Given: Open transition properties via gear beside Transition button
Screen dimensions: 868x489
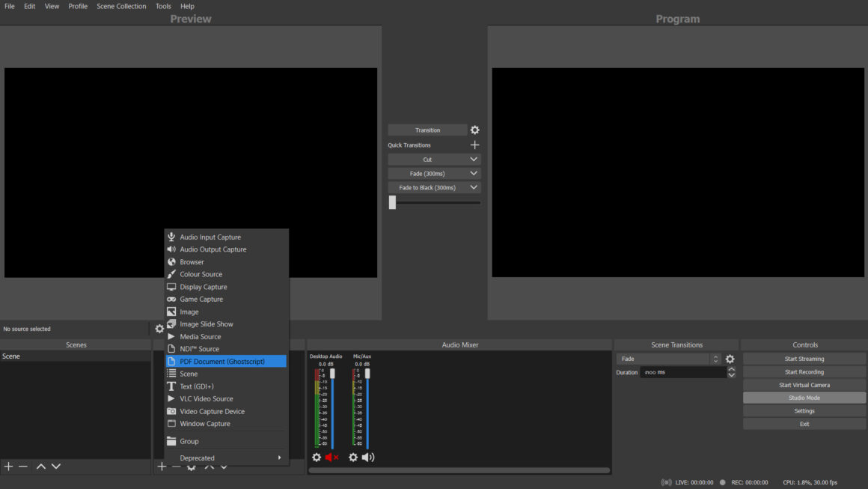Looking at the screenshot, I should coord(474,129).
